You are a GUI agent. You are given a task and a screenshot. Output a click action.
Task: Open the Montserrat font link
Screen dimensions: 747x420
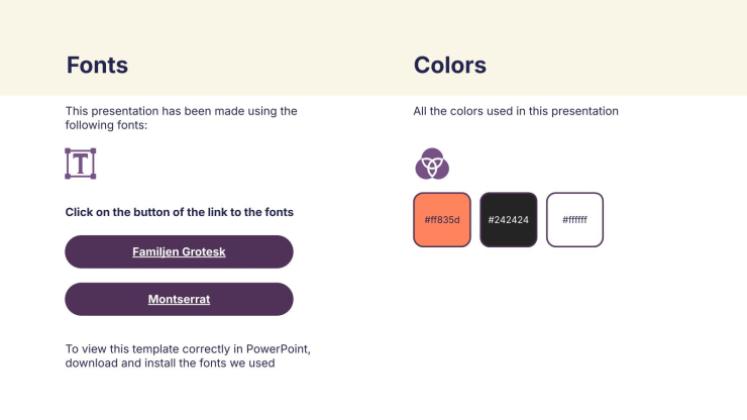[179, 299]
